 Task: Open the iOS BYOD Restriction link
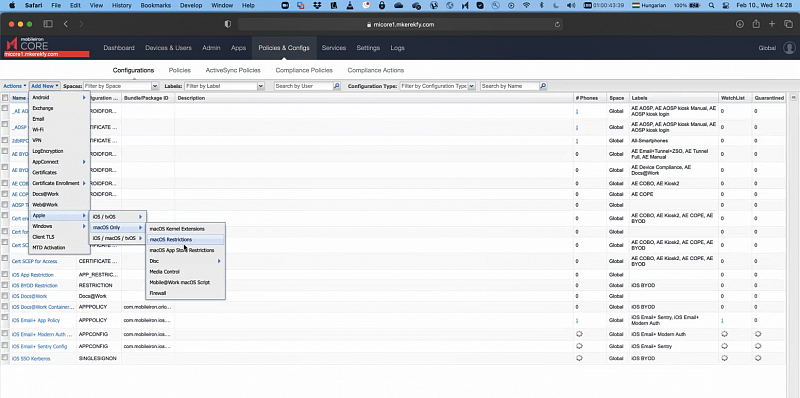click(35, 286)
